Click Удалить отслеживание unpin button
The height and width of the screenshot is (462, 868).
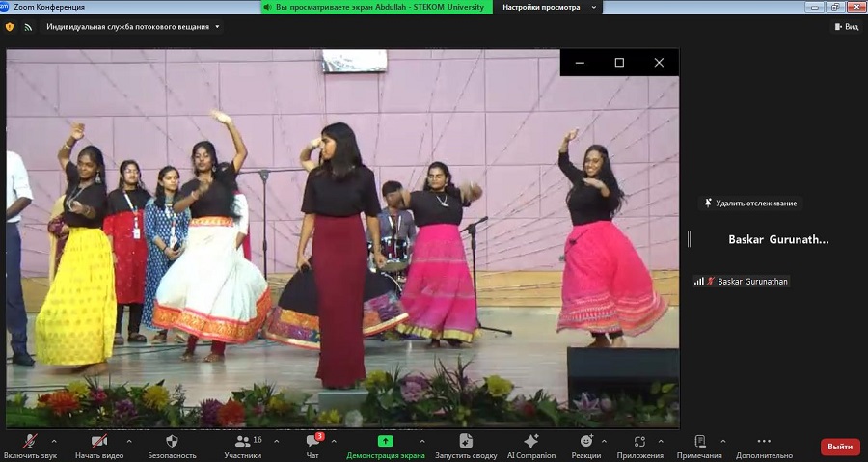click(750, 204)
